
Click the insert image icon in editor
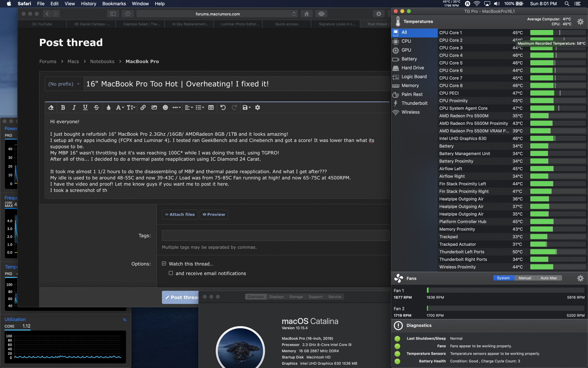click(x=154, y=107)
